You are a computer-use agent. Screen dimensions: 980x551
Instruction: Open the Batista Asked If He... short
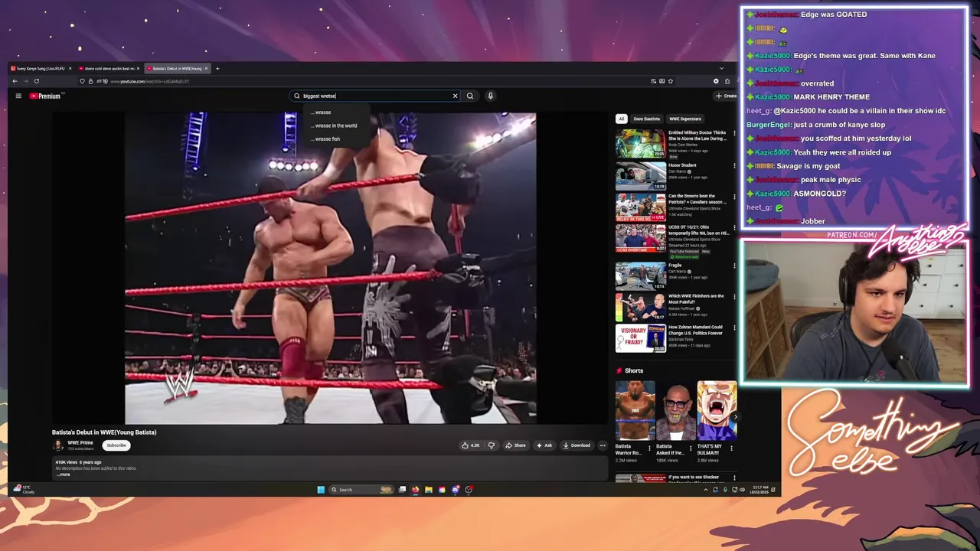(675, 410)
